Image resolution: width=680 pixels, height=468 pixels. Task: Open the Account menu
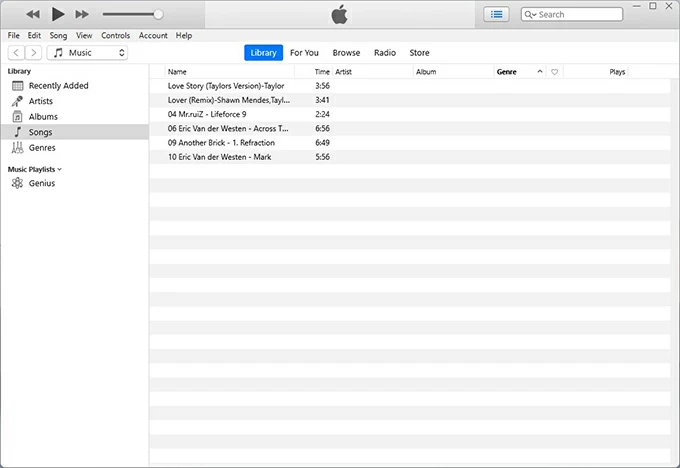click(153, 36)
